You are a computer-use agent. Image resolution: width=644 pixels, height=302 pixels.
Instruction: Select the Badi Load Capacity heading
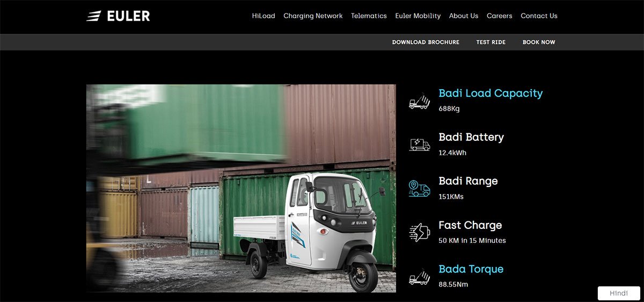491,94
